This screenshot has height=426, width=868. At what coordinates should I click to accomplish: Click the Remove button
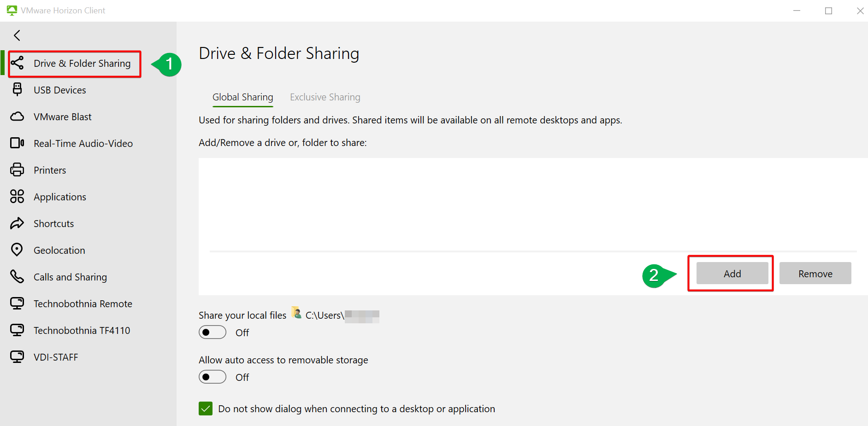(x=815, y=274)
